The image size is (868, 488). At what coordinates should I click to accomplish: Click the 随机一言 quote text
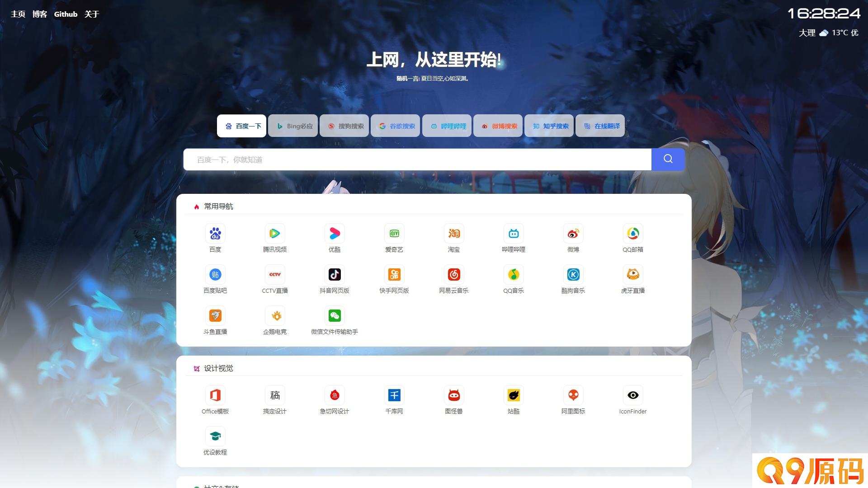(x=433, y=79)
